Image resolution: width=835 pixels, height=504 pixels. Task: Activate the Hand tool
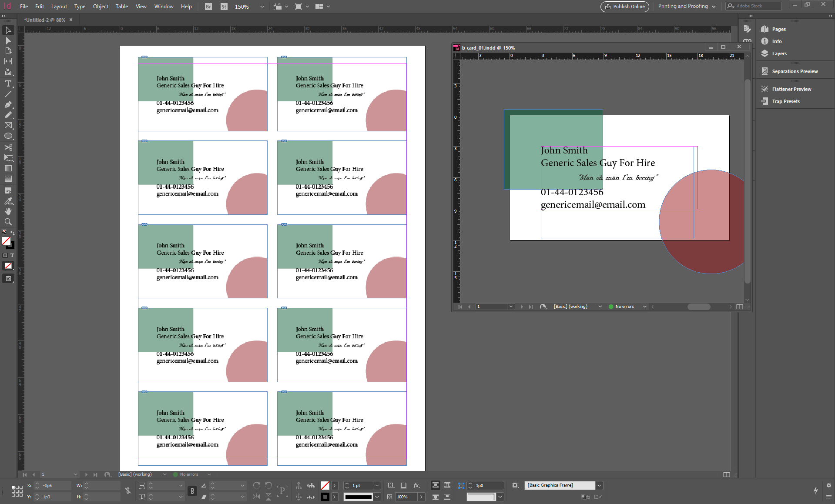pos(8,211)
